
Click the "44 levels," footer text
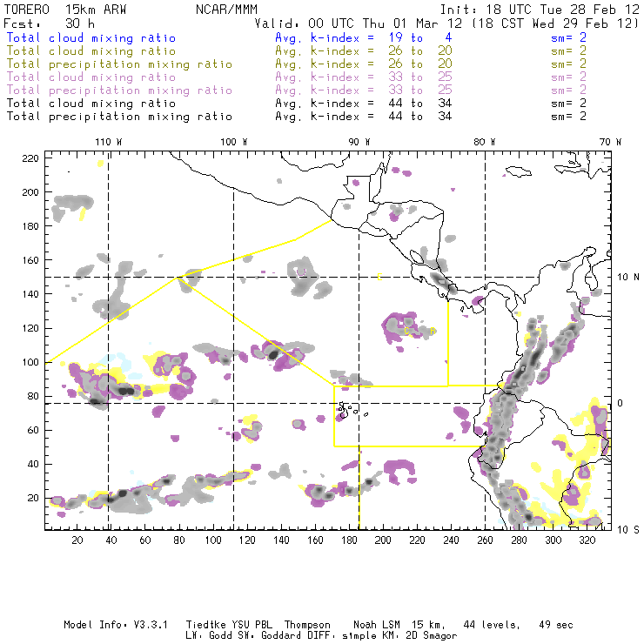coord(492,625)
